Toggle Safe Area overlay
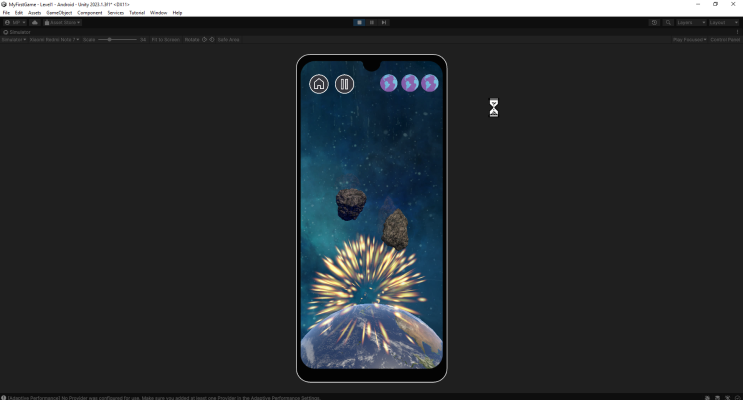 pyautogui.click(x=228, y=40)
